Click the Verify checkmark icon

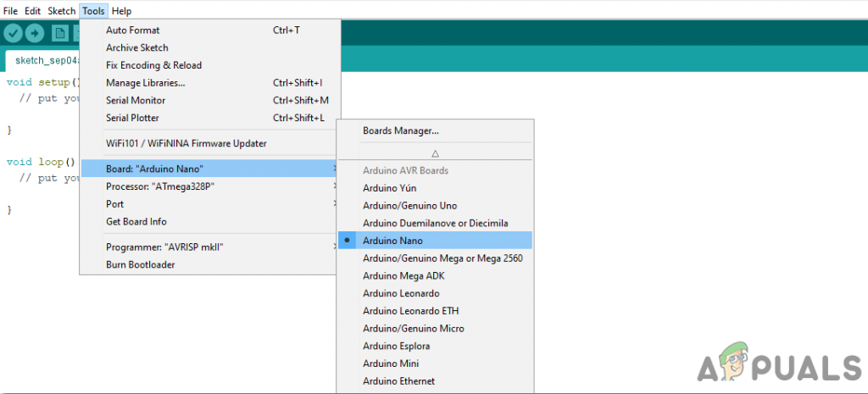pyautogui.click(x=13, y=33)
